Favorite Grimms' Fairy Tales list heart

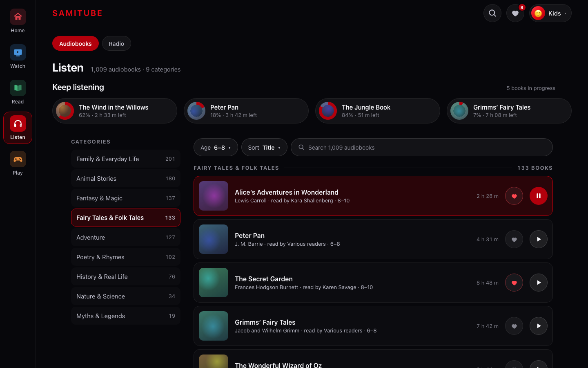(514, 326)
